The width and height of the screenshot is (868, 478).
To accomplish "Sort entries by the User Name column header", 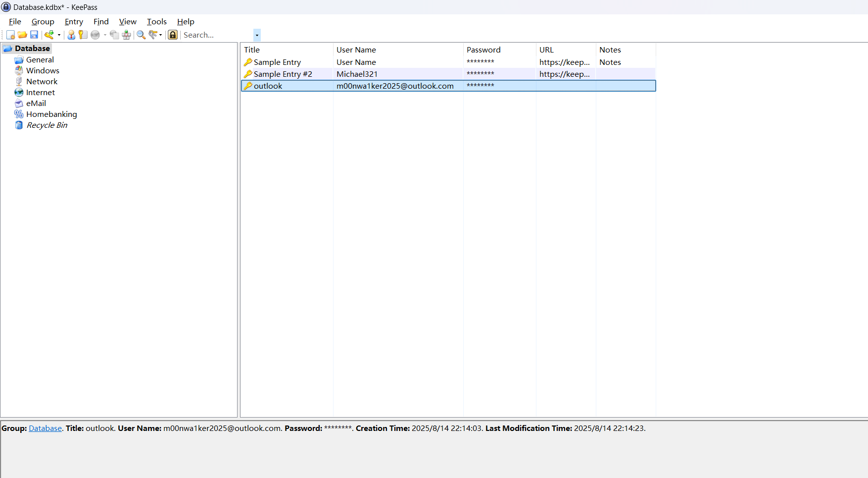I will (x=398, y=50).
